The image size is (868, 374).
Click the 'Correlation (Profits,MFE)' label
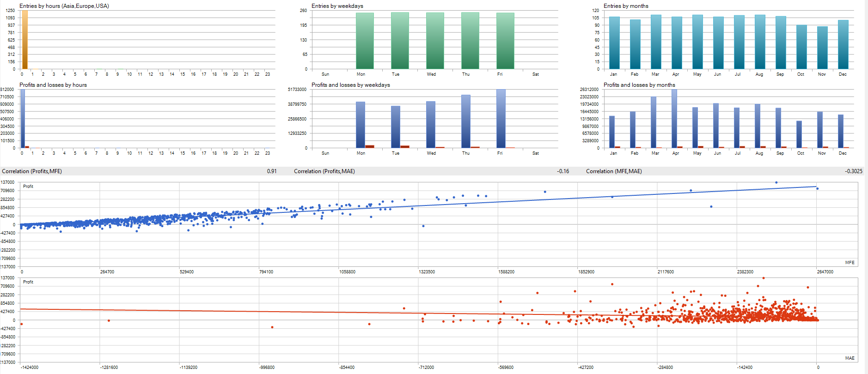click(x=32, y=171)
